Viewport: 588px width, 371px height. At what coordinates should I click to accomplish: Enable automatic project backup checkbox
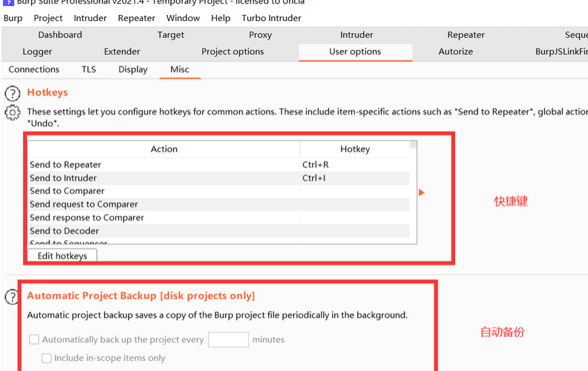tap(34, 339)
